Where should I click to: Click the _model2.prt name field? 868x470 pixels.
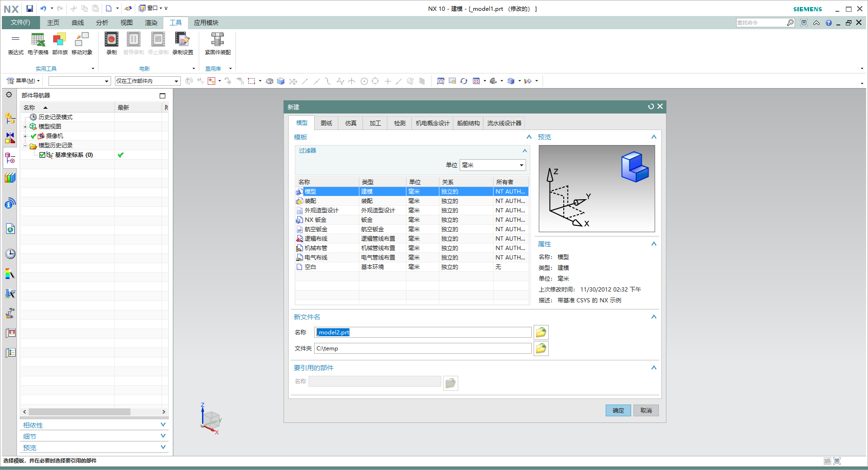click(422, 332)
